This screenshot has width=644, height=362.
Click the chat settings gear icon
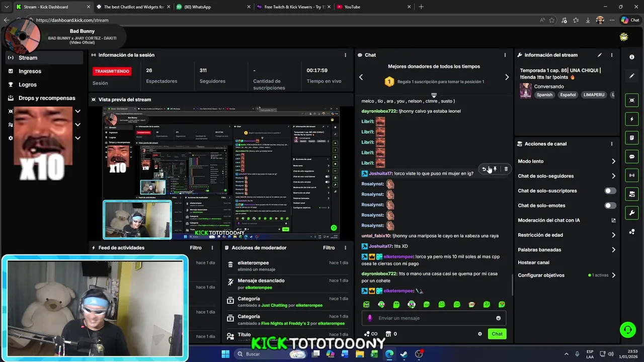click(479, 334)
